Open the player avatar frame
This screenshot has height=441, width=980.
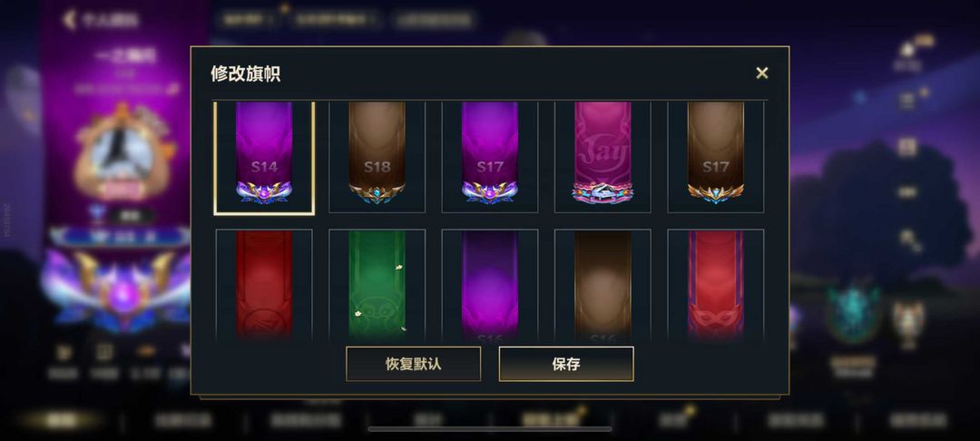point(122,152)
